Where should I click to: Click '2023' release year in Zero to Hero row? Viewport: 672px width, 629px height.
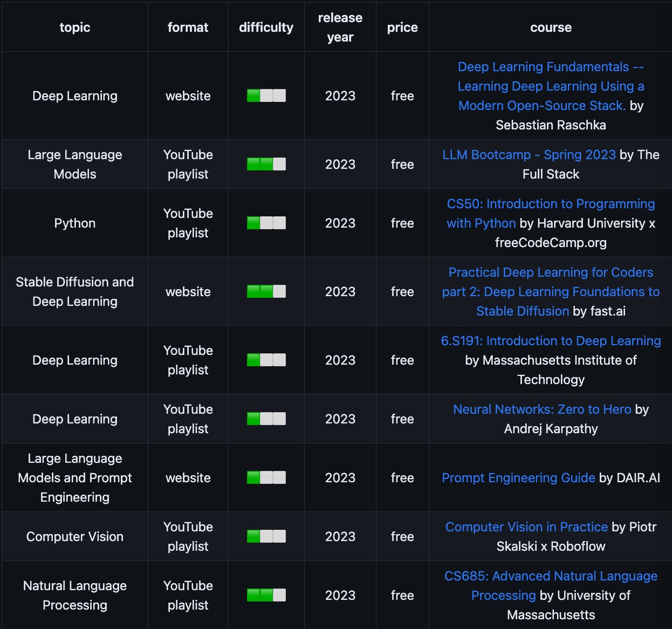tap(340, 419)
